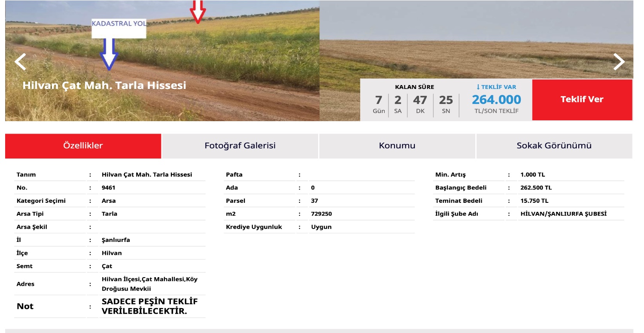View the Sokak Görünümü tab

point(554,145)
